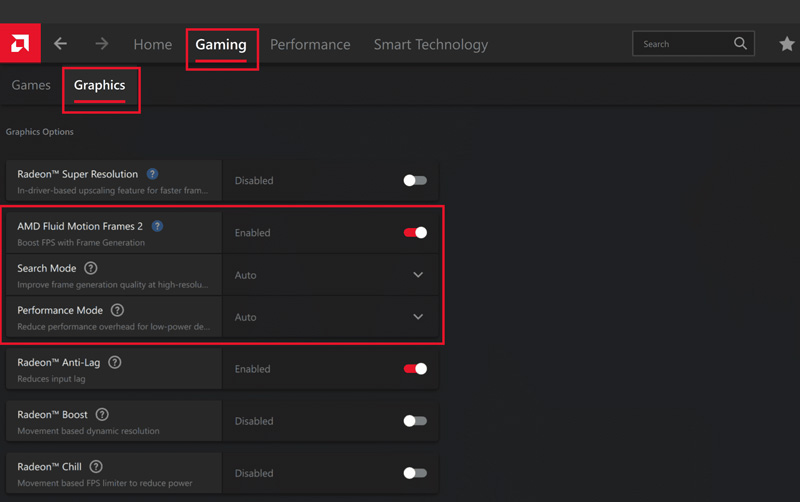Click the search magnifier icon

[x=740, y=43]
